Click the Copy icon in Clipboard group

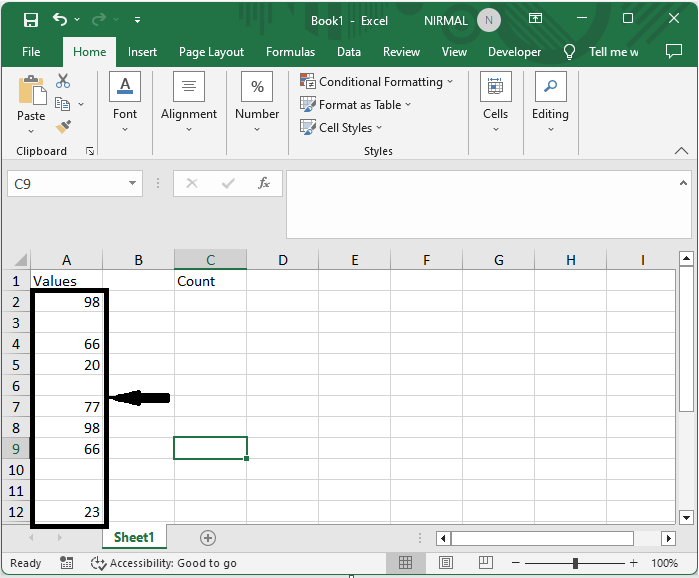[63, 104]
